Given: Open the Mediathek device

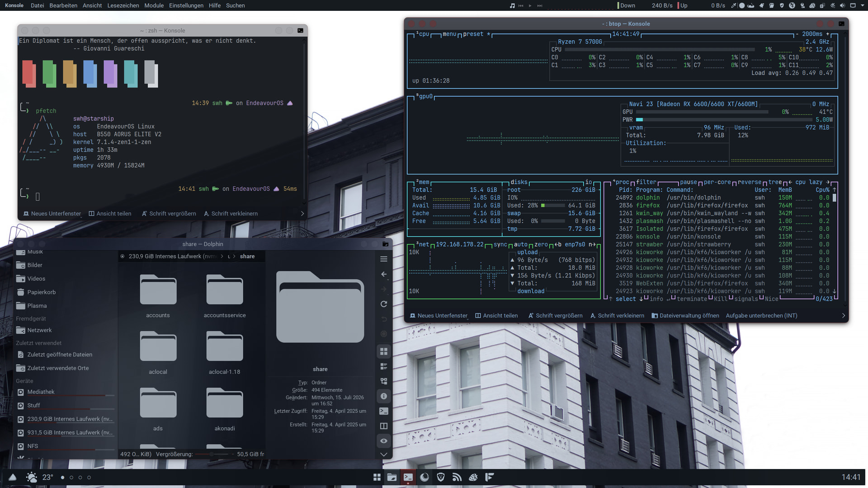Looking at the screenshot, I should (65, 392).
